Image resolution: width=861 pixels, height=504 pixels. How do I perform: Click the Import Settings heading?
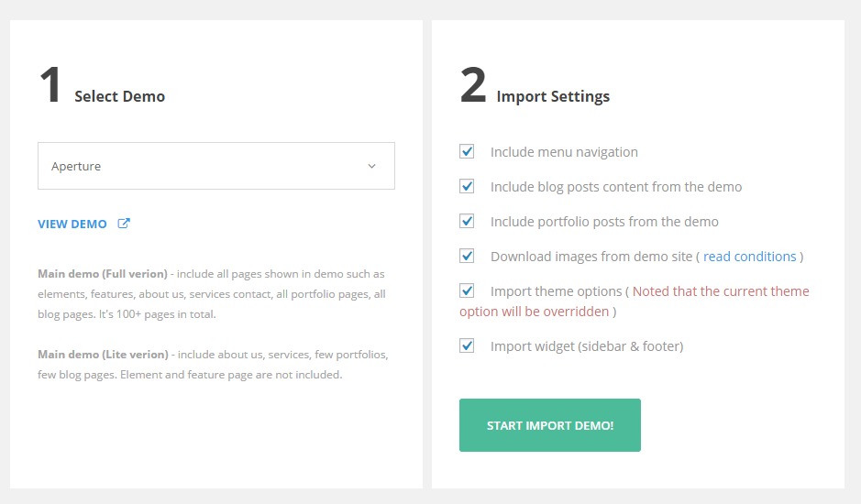click(553, 96)
